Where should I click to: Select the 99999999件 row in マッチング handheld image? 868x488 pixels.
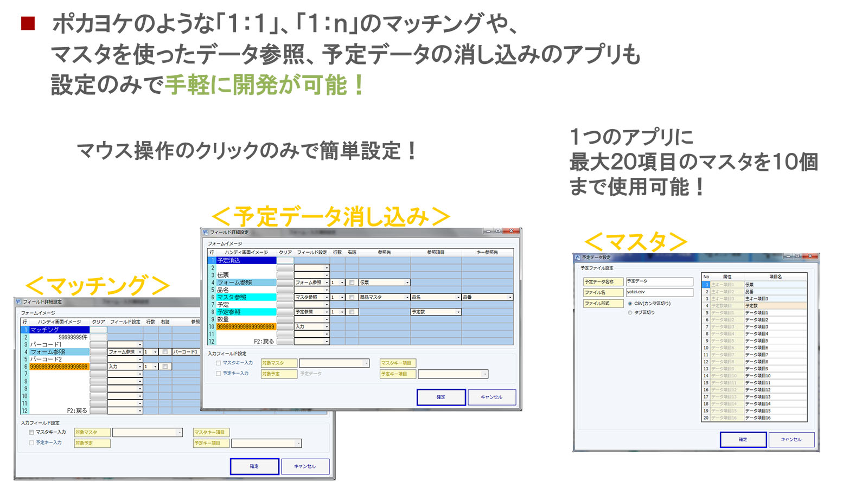[x=59, y=337]
